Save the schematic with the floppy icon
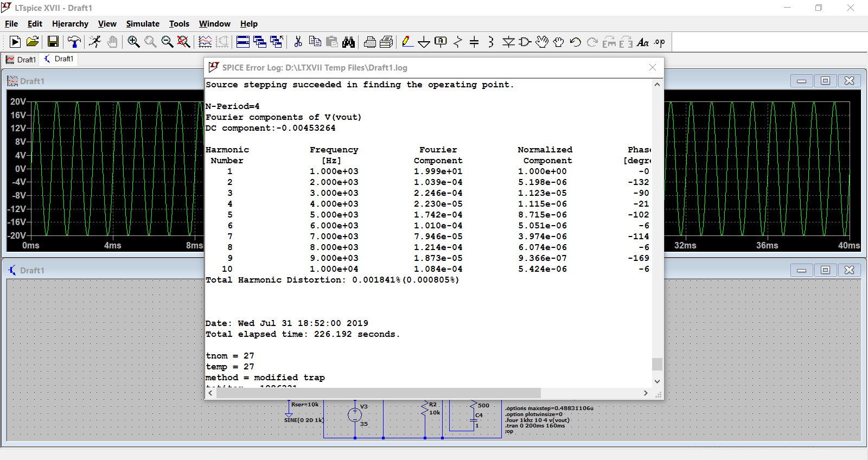The image size is (868, 460). pyautogui.click(x=53, y=42)
